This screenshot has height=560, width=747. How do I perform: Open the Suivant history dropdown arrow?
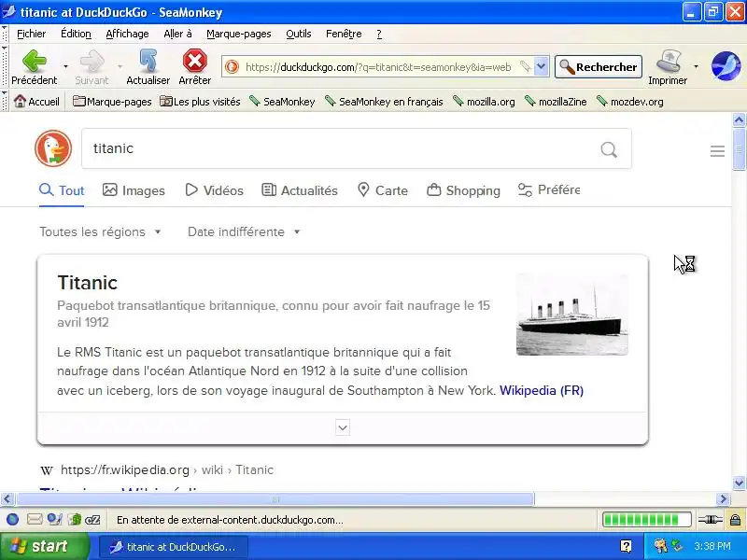coord(120,66)
